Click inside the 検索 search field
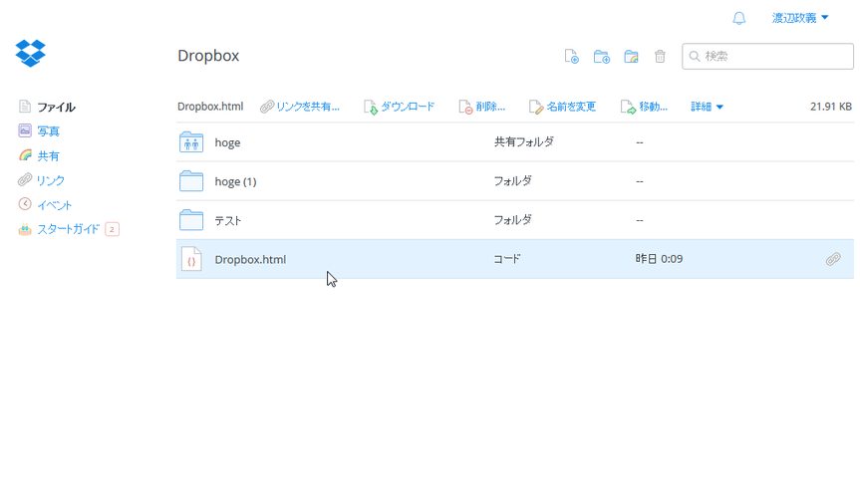 click(767, 56)
